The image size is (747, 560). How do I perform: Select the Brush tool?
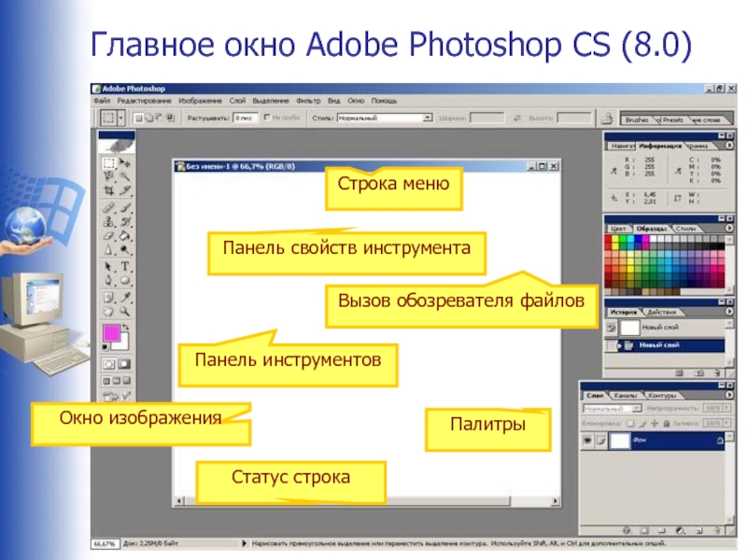point(125,207)
